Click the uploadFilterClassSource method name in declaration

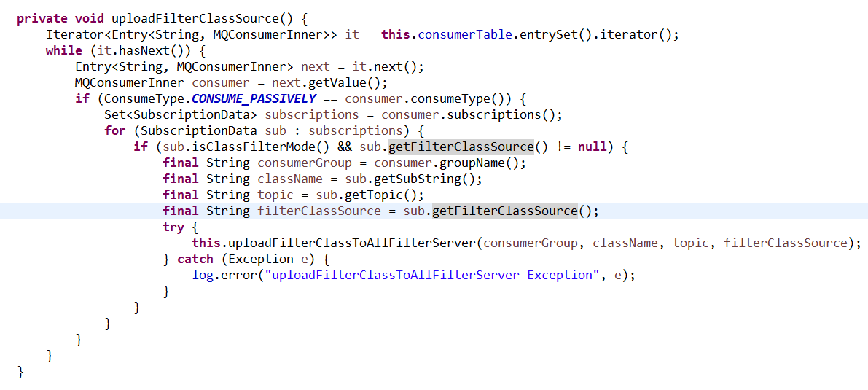(199, 18)
